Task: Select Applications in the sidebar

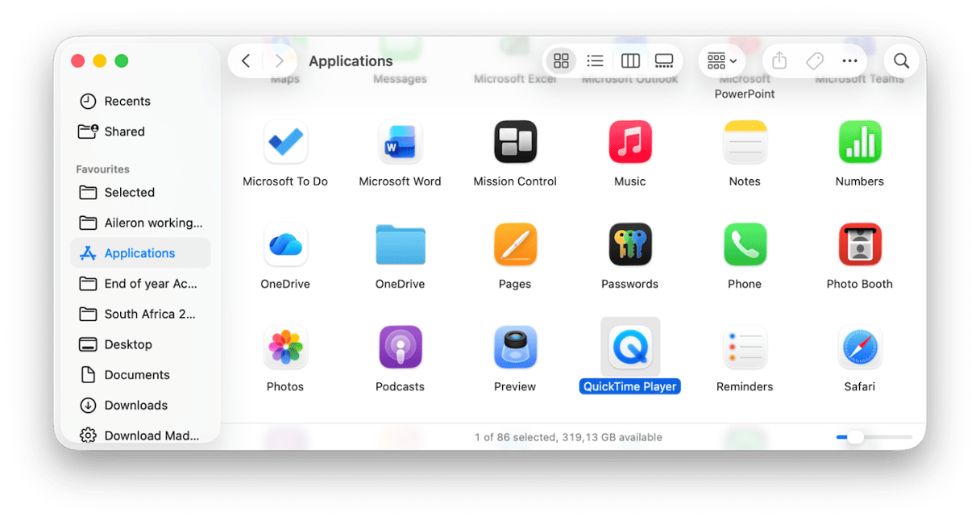Action: pyautogui.click(x=141, y=253)
